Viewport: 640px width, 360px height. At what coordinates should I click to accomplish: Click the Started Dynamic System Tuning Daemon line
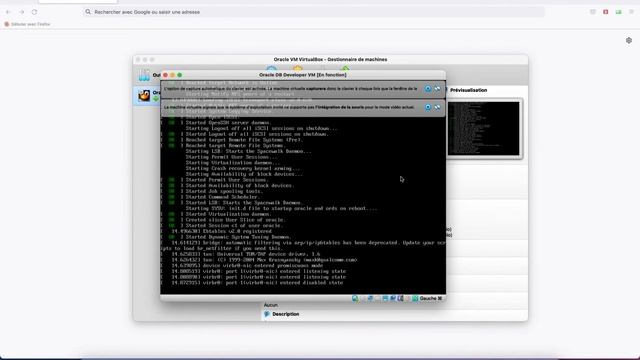238,237
